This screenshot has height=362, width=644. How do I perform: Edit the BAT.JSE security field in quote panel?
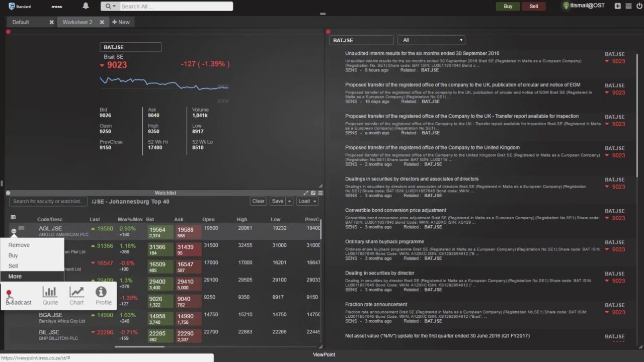(130, 47)
